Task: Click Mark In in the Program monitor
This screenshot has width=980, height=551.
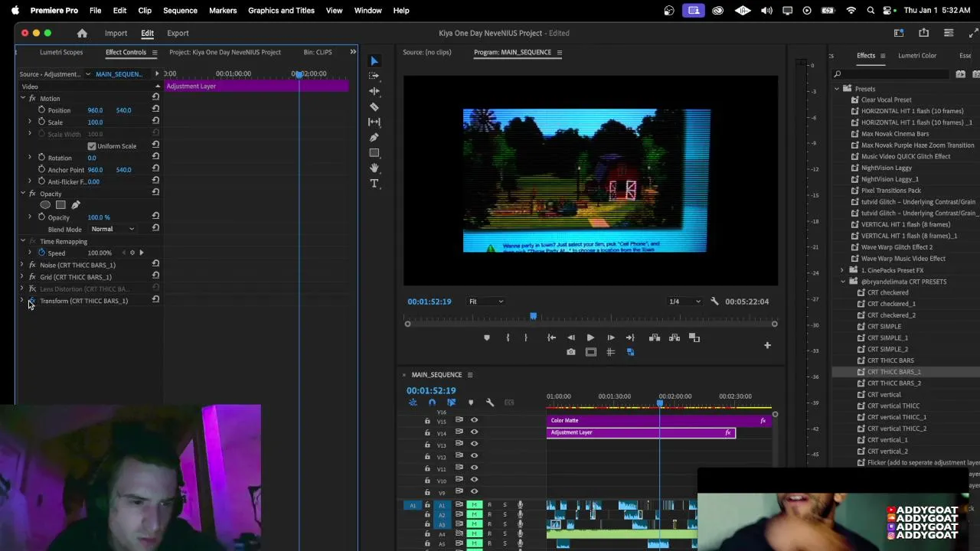Action: [508, 337]
